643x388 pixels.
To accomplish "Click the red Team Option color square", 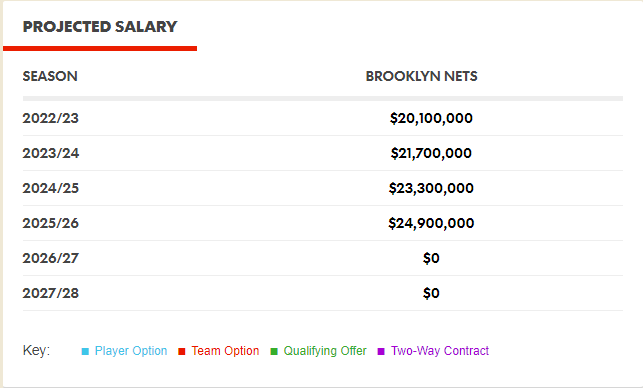I will (x=182, y=351).
